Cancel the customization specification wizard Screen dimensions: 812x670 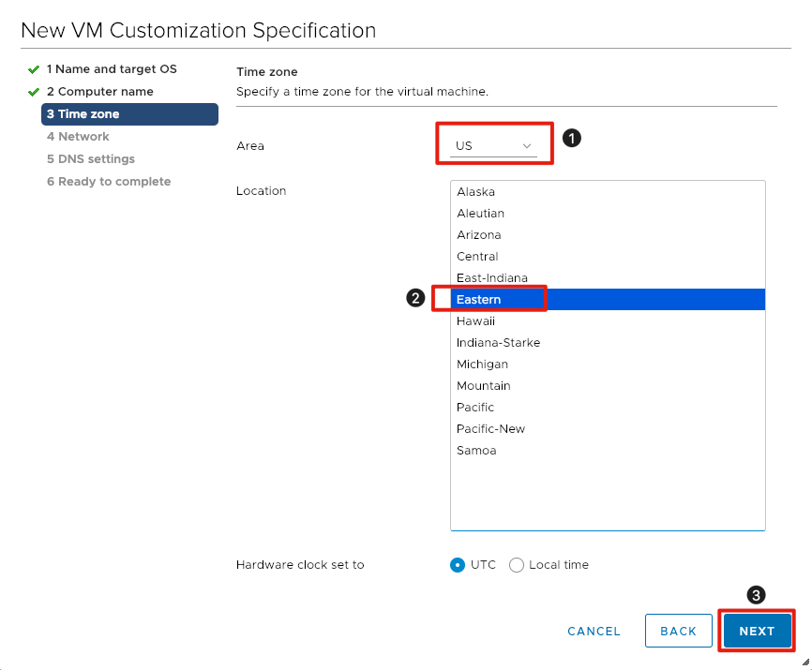594,631
